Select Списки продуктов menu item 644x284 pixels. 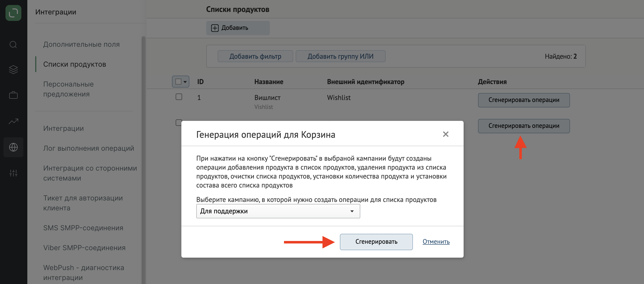75,64
